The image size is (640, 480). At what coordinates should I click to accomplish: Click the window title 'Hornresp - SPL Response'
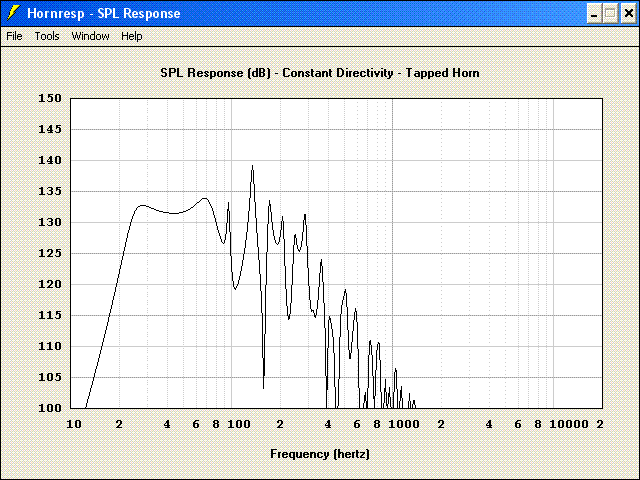[x=104, y=13]
